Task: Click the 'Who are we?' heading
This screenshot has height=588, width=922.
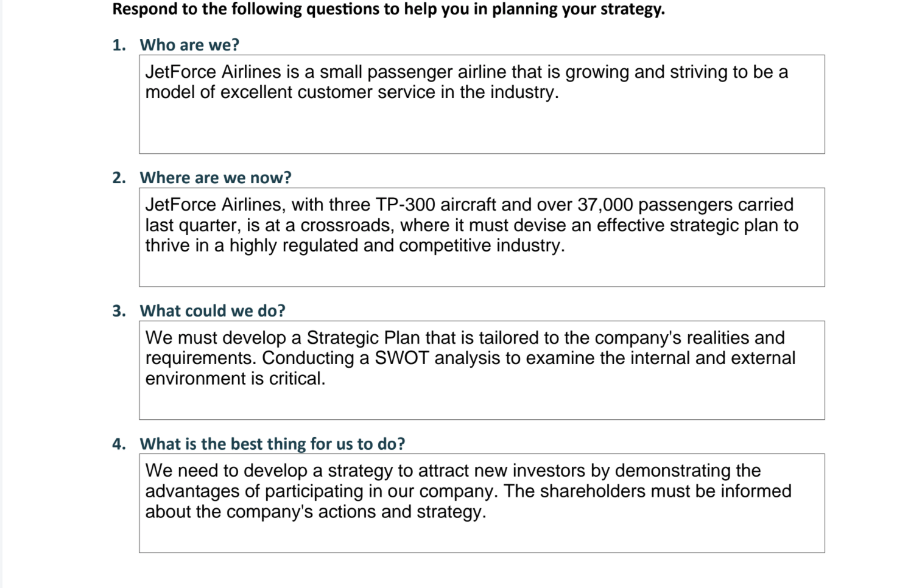Action: pyautogui.click(x=189, y=45)
